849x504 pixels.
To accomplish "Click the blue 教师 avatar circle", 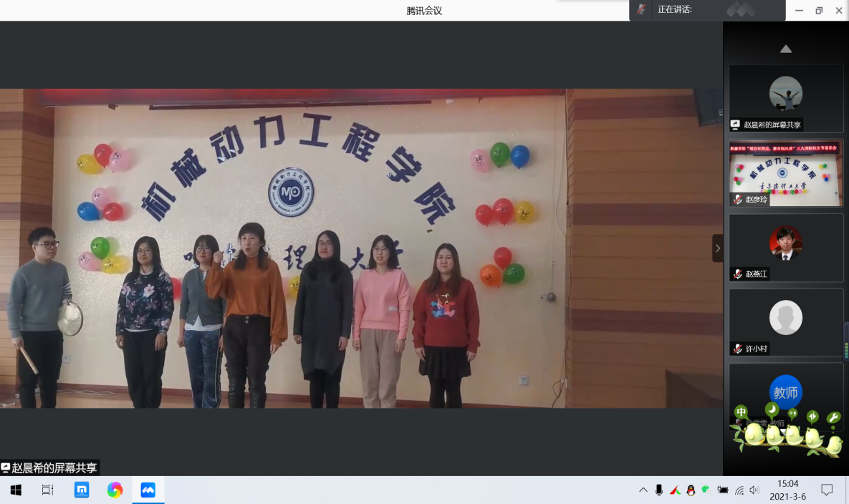I will (x=785, y=392).
